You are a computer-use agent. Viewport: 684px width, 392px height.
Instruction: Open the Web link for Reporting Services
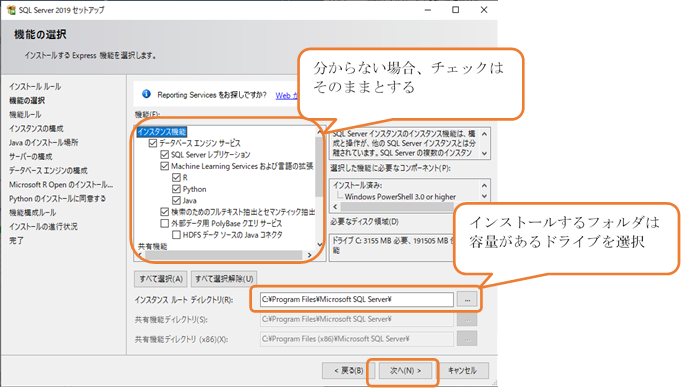point(286,95)
